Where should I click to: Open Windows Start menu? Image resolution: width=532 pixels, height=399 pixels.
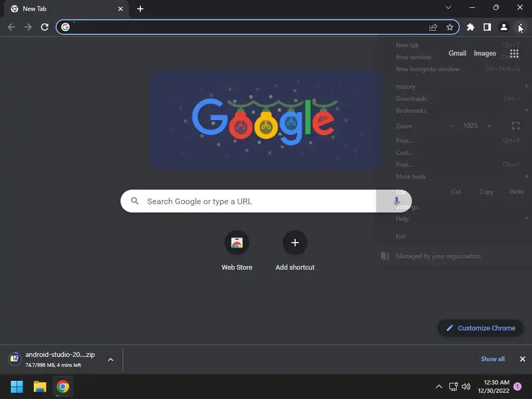click(17, 387)
